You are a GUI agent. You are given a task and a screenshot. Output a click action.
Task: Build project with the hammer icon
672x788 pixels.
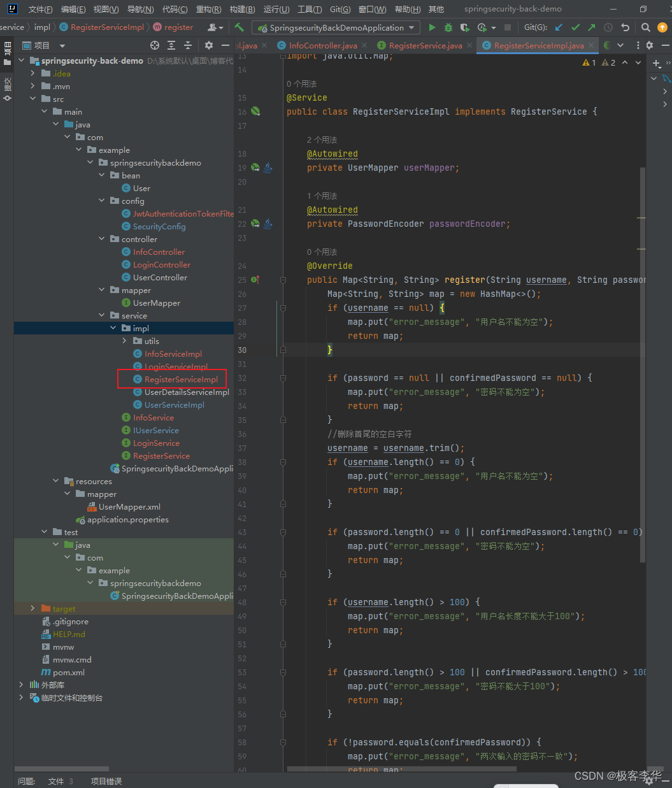point(239,27)
